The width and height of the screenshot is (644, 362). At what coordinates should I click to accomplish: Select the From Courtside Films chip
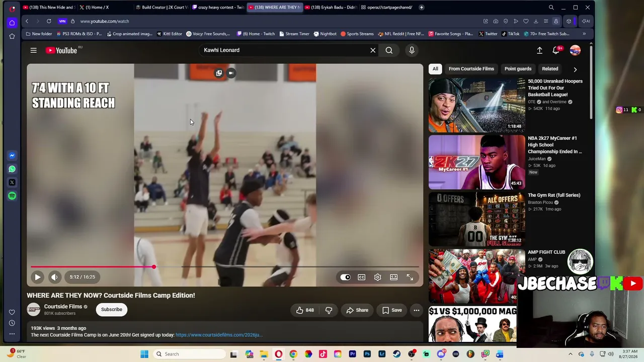(x=471, y=69)
